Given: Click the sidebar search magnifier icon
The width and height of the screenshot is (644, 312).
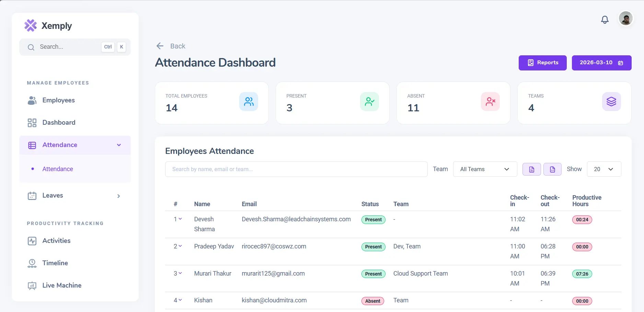Looking at the screenshot, I should point(31,47).
